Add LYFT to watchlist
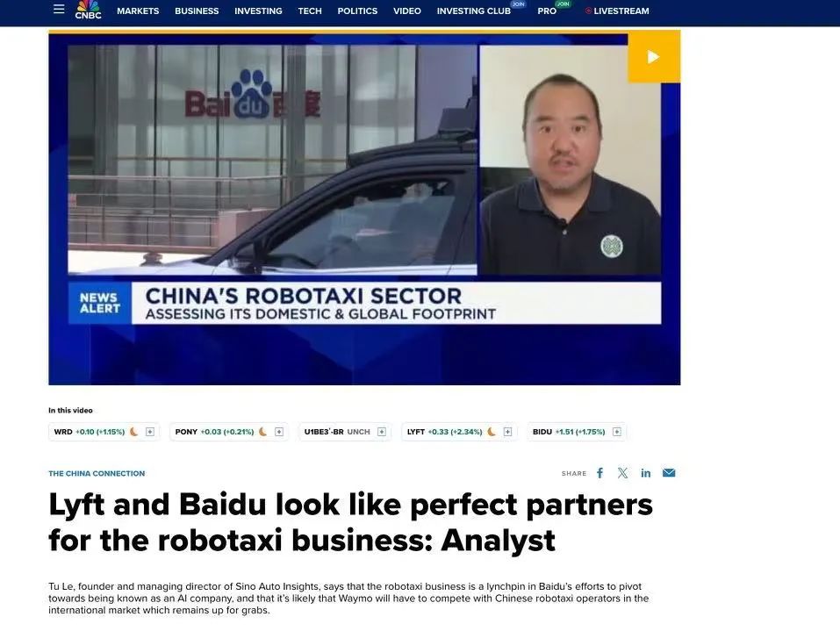Viewport: 840px width, 631px height. tap(508, 432)
